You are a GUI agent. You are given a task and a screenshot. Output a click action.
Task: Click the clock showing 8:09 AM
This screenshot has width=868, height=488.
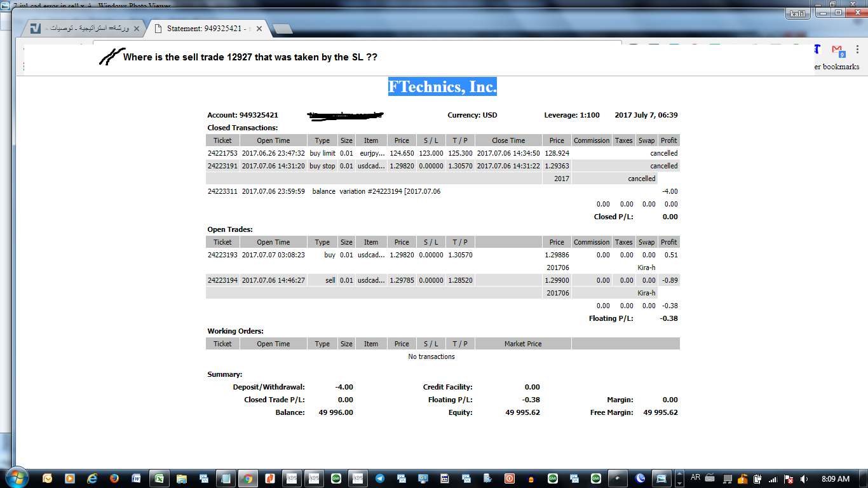835,478
